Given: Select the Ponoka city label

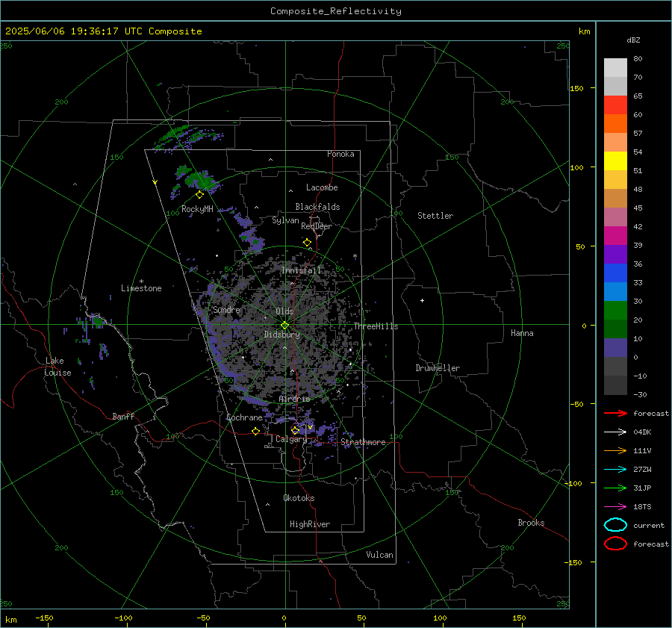Looking at the screenshot, I should pos(340,154).
